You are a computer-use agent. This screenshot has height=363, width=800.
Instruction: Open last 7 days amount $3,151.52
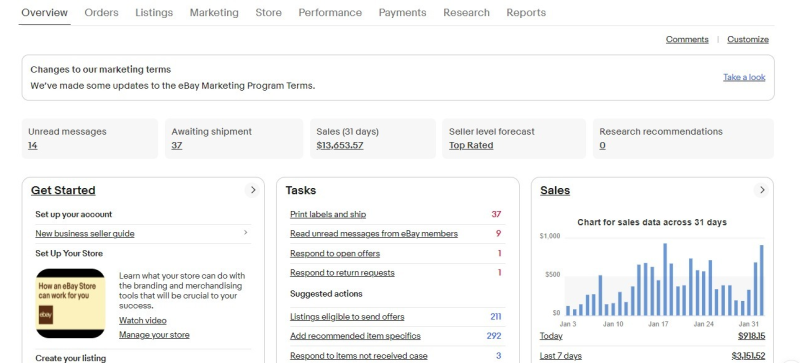pos(748,355)
